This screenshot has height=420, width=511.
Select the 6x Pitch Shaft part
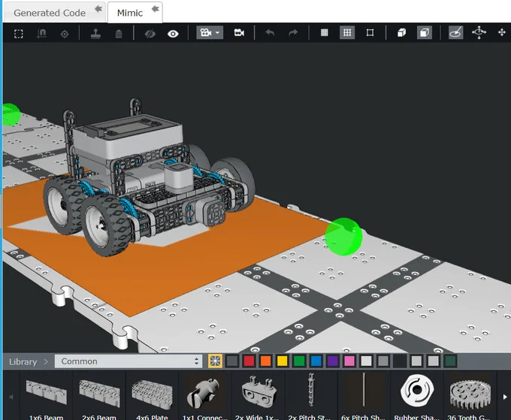tap(364, 397)
